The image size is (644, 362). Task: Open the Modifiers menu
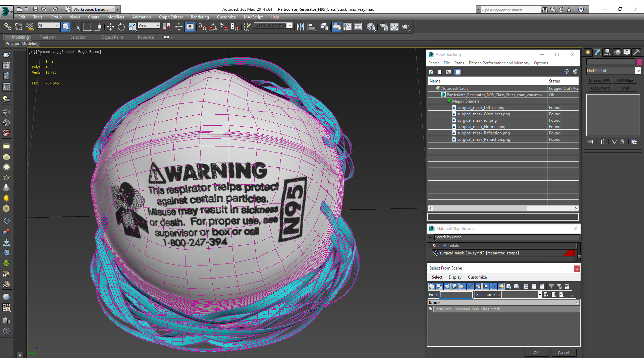pos(115,17)
